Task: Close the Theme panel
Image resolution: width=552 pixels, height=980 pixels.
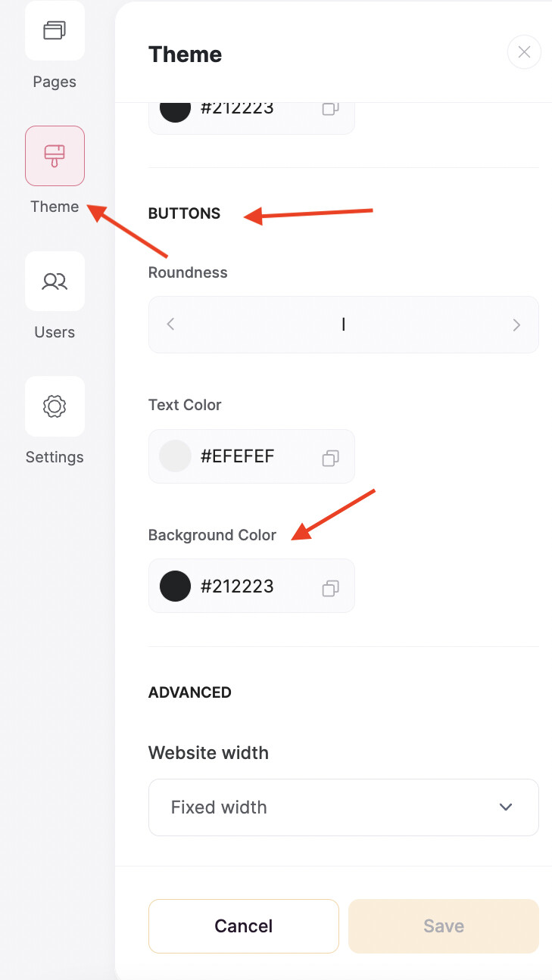Action: 524,53
